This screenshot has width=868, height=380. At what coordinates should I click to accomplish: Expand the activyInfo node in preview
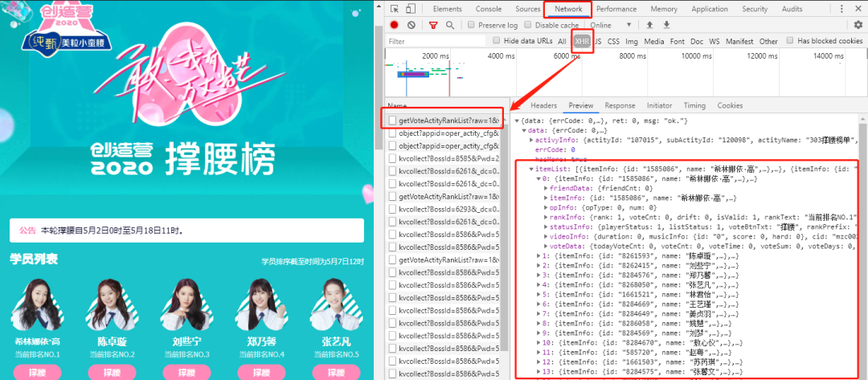[x=531, y=140]
